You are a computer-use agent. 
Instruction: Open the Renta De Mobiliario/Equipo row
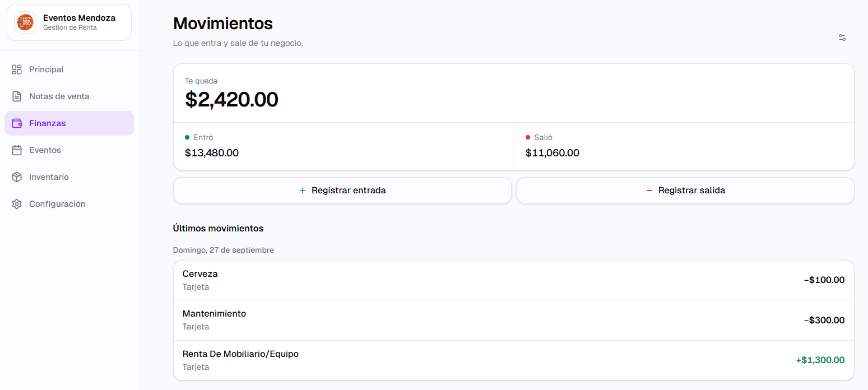[x=514, y=360]
